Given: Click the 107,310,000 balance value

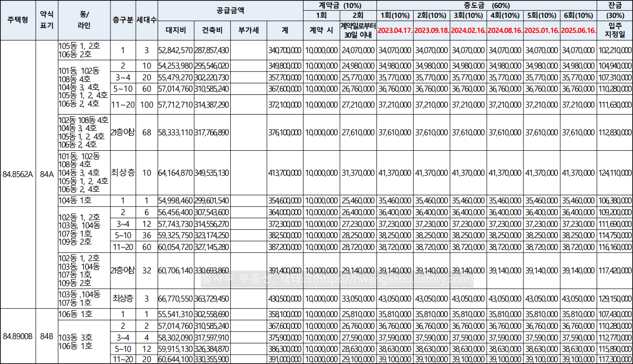Looking at the screenshot, I should (615, 77).
